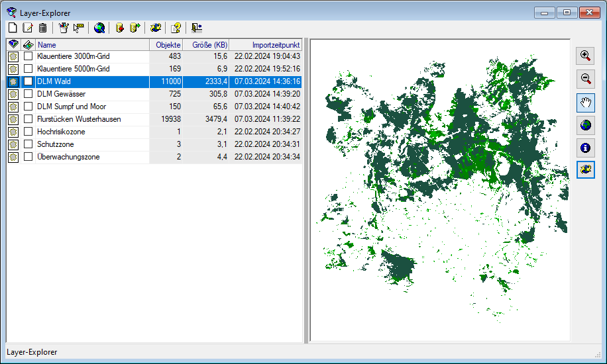Select the Überwachungszone layer name
607x364 pixels.
[x=68, y=157]
